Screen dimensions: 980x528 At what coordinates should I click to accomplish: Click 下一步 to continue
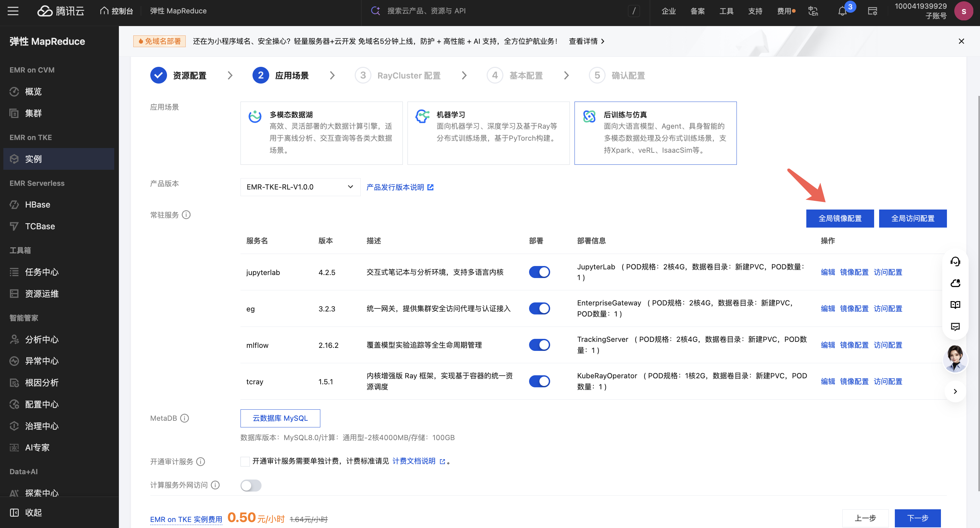coord(918,518)
